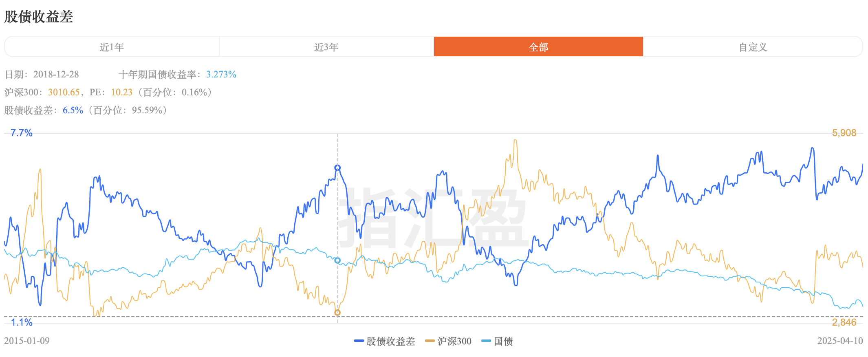Click the 1.1% left axis minimum label

22,322
